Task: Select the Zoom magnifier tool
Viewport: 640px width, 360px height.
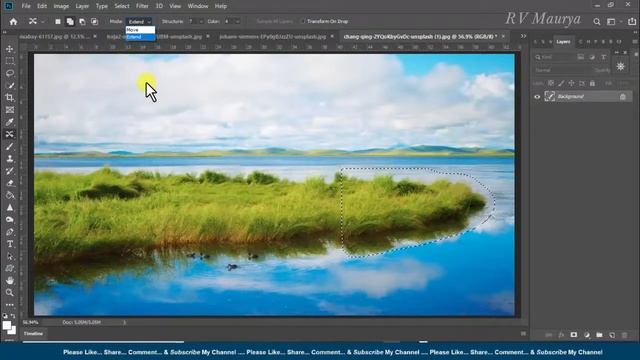Action: 9,293
